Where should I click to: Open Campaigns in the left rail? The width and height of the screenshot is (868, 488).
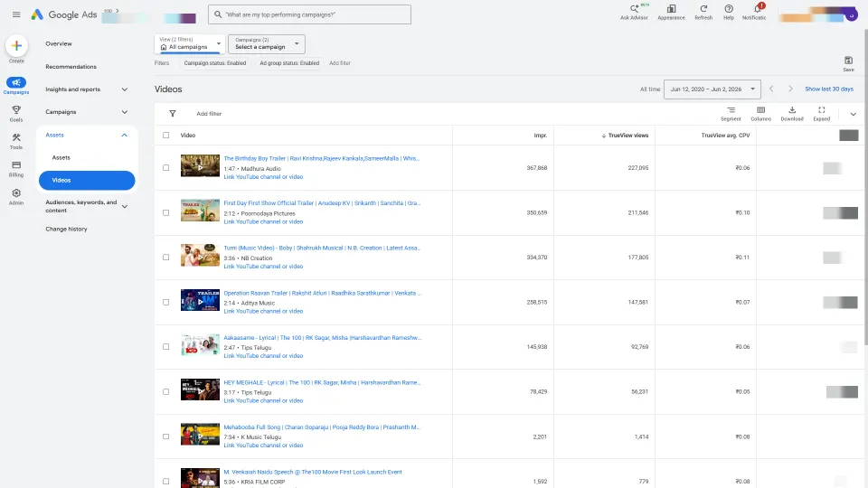click(x=16, y=85)
